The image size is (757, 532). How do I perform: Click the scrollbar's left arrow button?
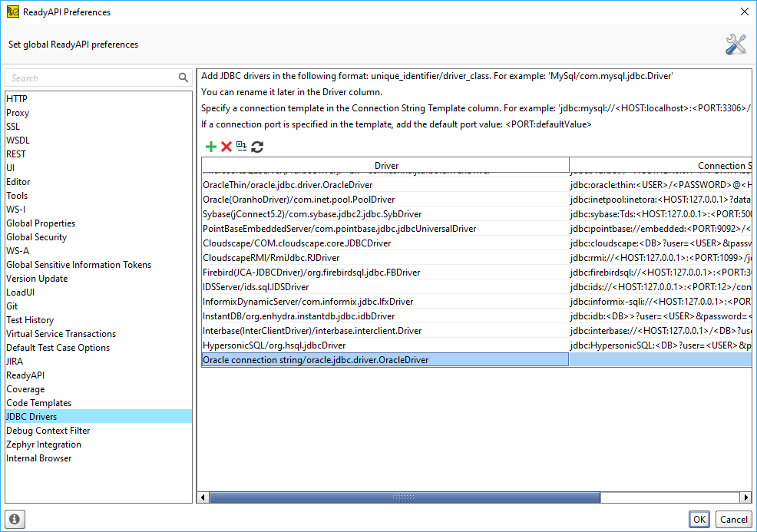click(x=203, y=497)
